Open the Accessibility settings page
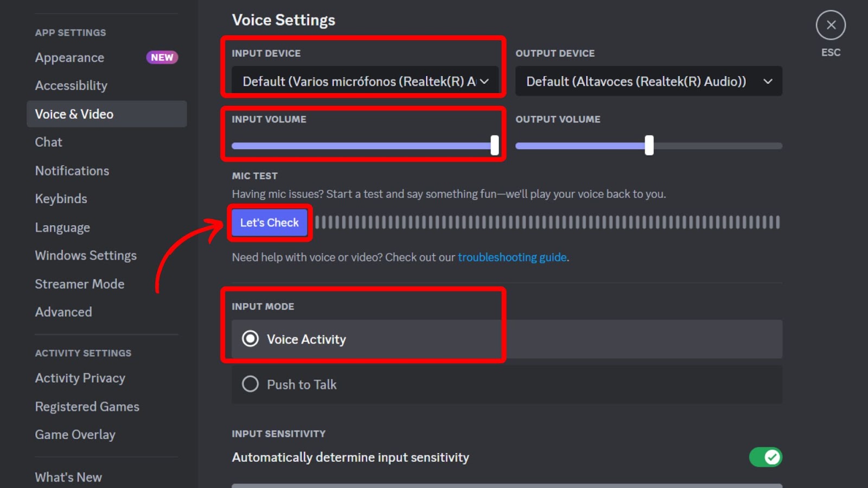The height and width of the screenshot is (488, 868). (71, 86)
